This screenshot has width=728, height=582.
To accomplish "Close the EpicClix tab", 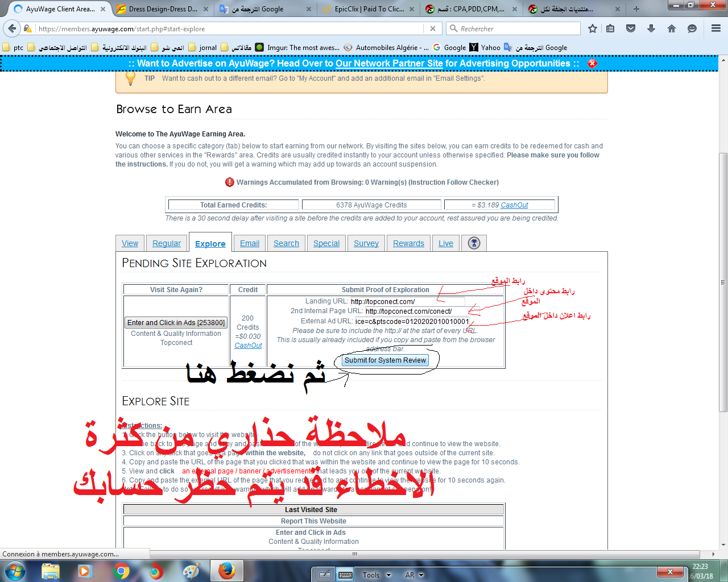I will (412, 9).
